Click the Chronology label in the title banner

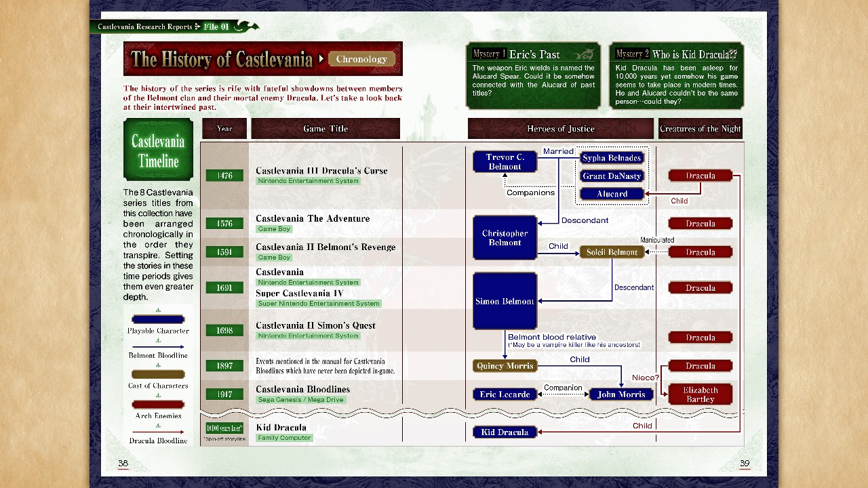[x=361, y=59]
